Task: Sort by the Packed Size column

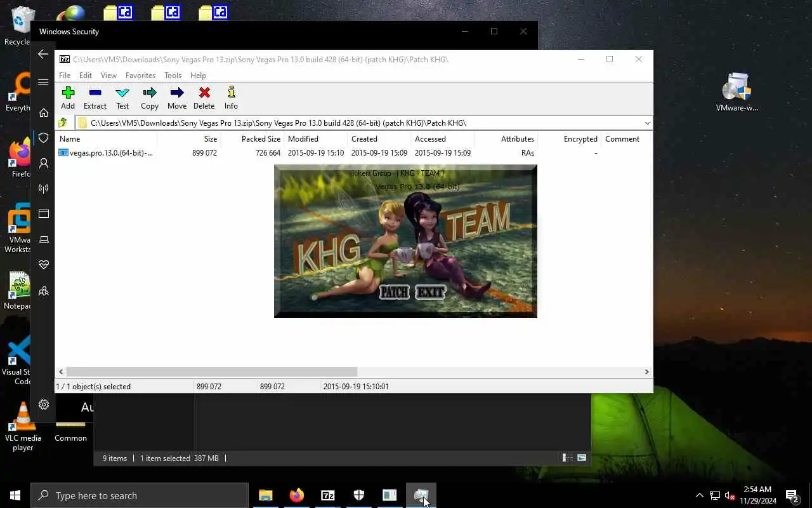Action: [252, 139]
